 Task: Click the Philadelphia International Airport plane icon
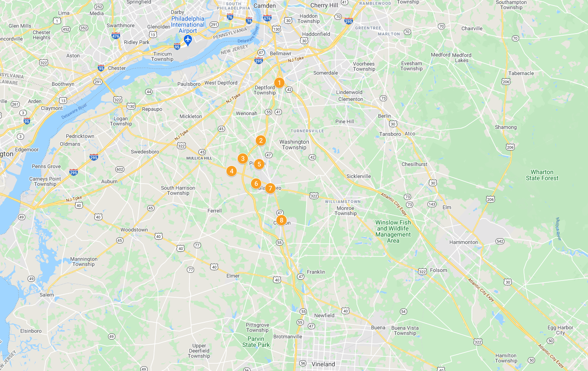click(x=188, y=41)
